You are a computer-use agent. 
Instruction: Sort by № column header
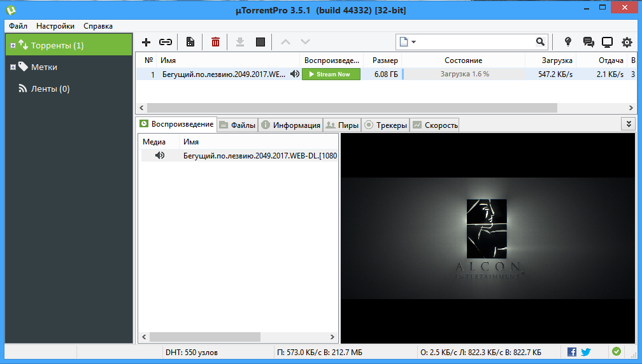coord(148,60)
